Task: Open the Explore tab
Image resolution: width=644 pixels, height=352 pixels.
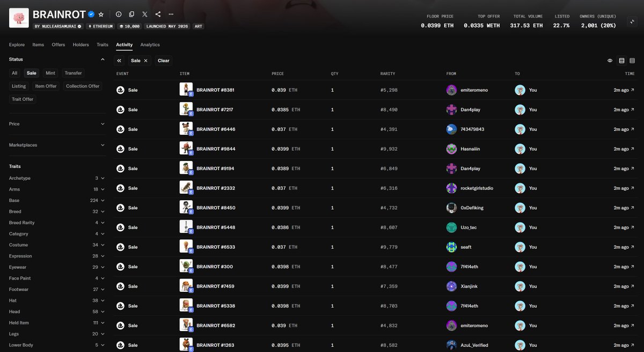Action: (17, 45)
